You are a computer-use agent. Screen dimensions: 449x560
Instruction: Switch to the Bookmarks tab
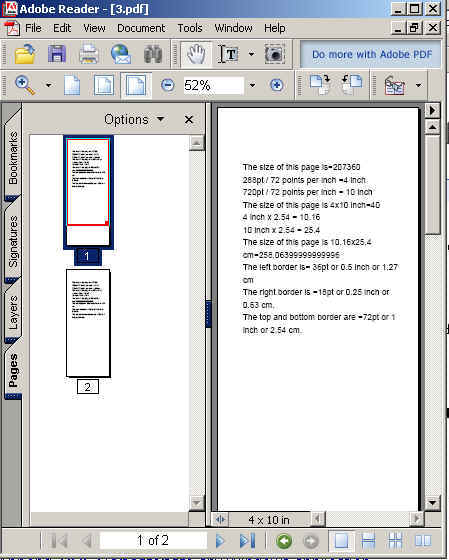click(13, 158)
